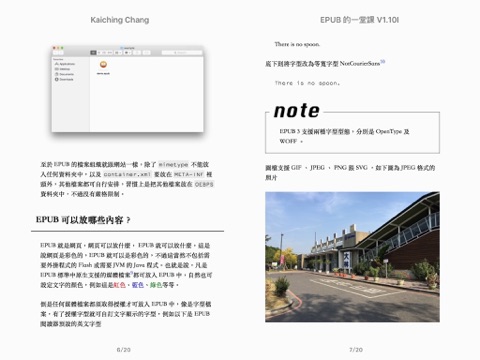
Task: Click the 'EPUB 的一堂課 V1.10I' title header
Action: 359,20
